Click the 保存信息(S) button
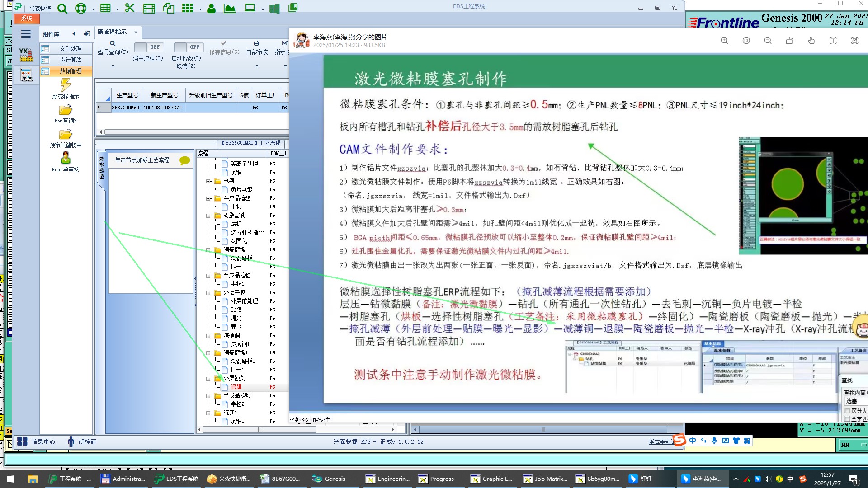Viewport: 868px width, 488px height. click(224, 48)
